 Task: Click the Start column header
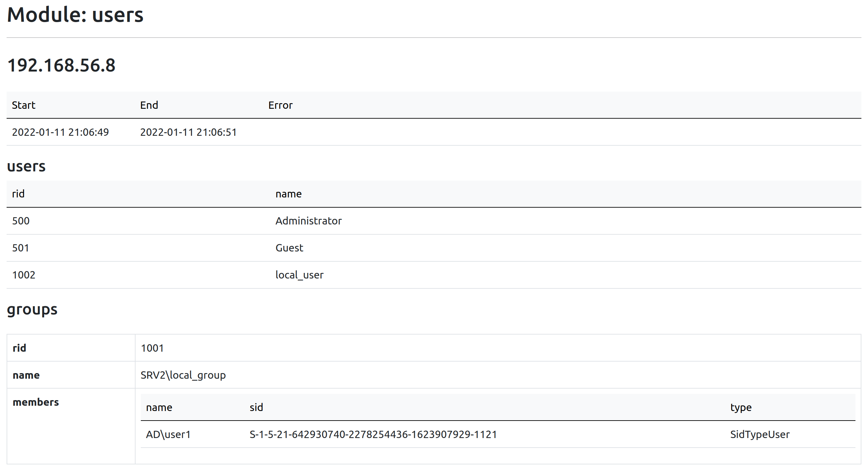(x=24, y=105)
